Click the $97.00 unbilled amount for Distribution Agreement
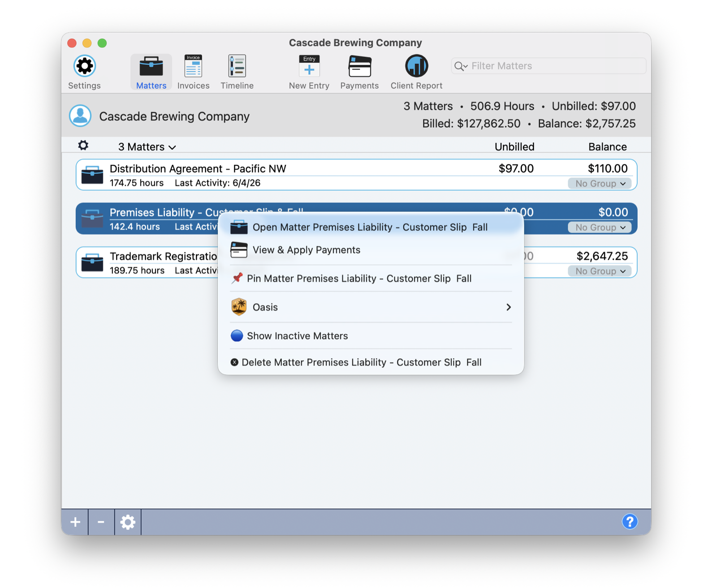This screenshot has height=588, width=717. tap(516, 168)
